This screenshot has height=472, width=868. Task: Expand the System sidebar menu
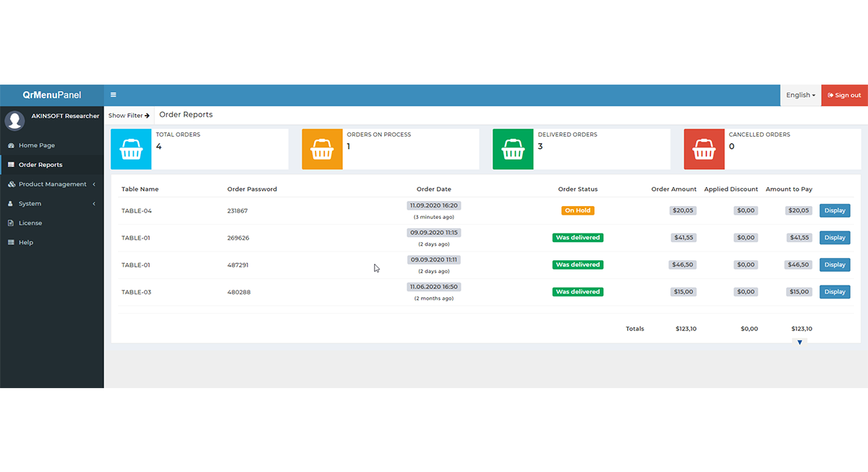[52, 204]
